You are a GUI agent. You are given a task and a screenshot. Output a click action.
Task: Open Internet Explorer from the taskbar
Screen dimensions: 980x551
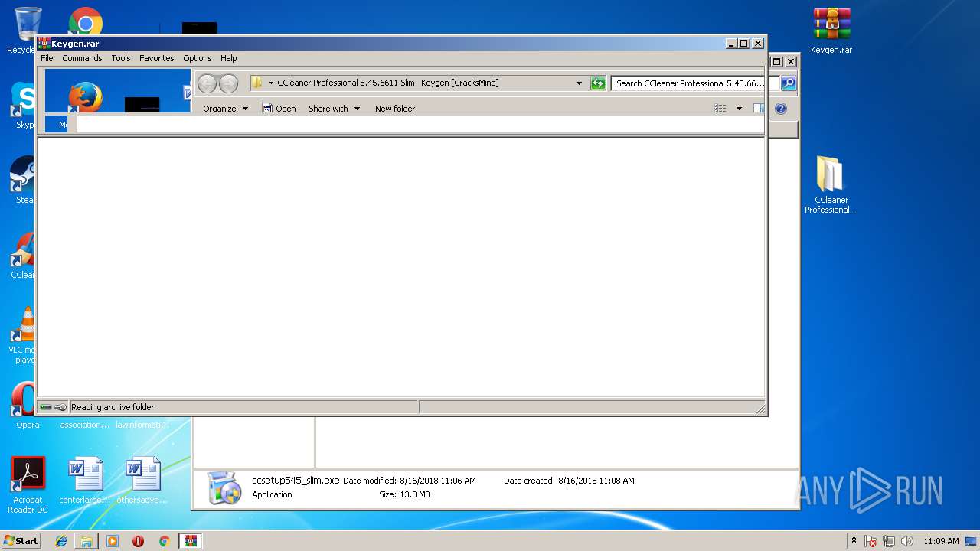61,541
